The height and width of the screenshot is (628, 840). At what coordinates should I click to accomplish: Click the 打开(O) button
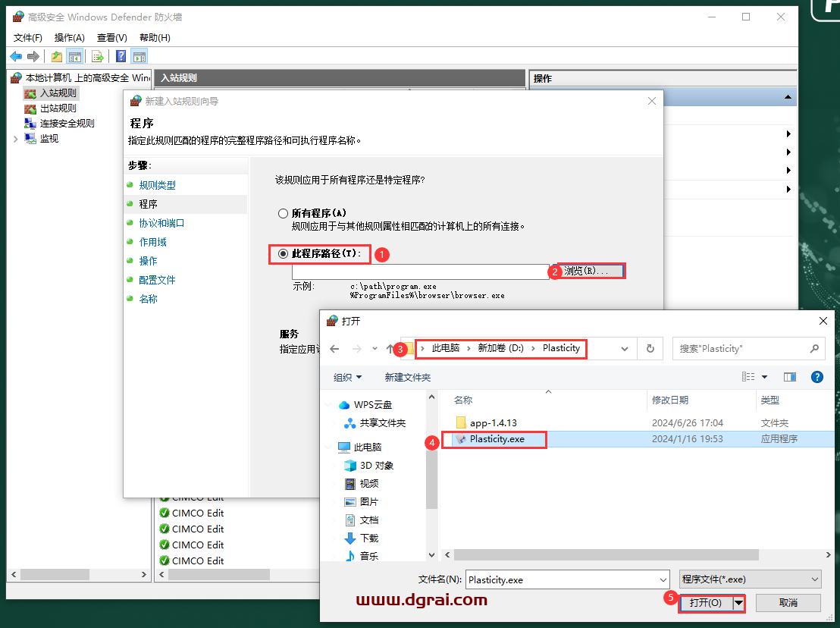point(706,603)
